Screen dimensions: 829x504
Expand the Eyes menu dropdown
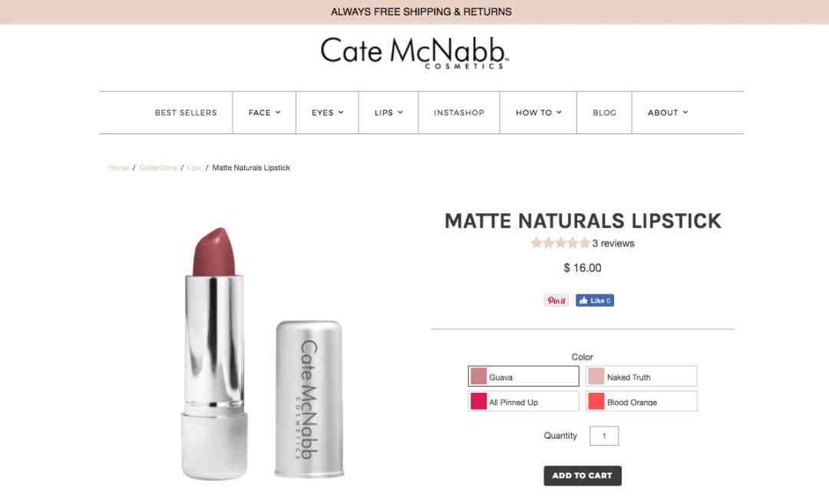click(x=327, y=113)
